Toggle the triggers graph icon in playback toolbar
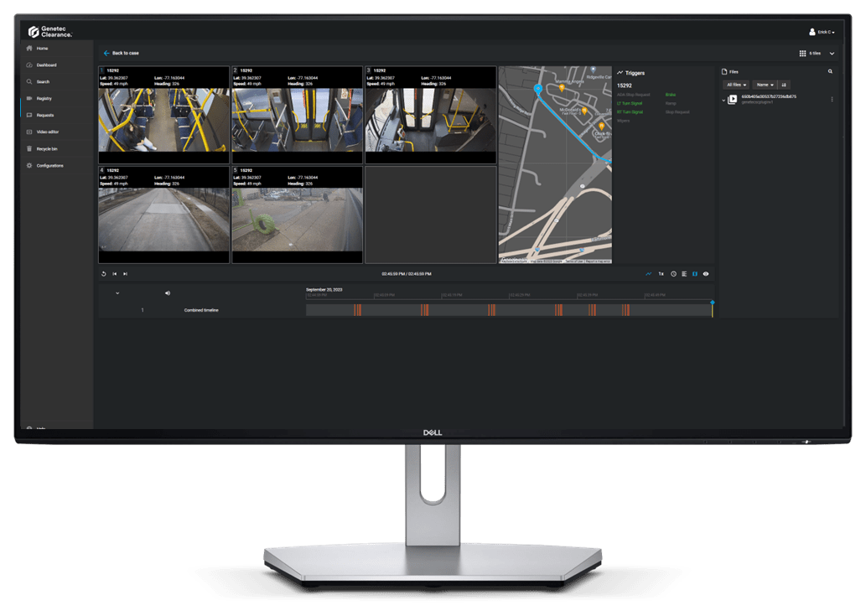 coord(648,273)
